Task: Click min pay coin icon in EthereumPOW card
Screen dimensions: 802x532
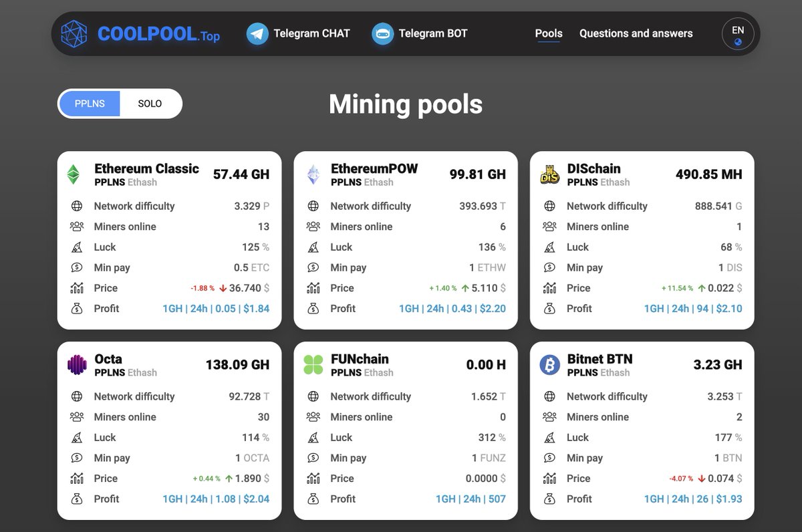Action: (x=313, y=267)
